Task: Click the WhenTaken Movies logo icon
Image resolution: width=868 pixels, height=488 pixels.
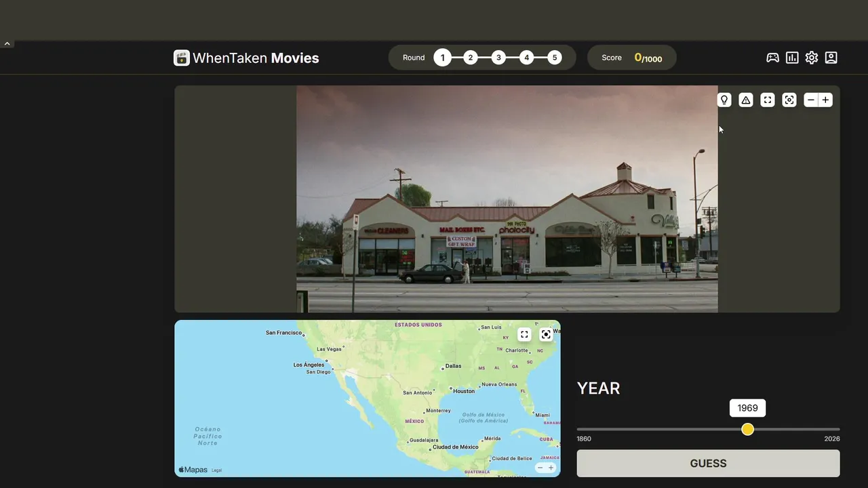Action: pos(182,58)
